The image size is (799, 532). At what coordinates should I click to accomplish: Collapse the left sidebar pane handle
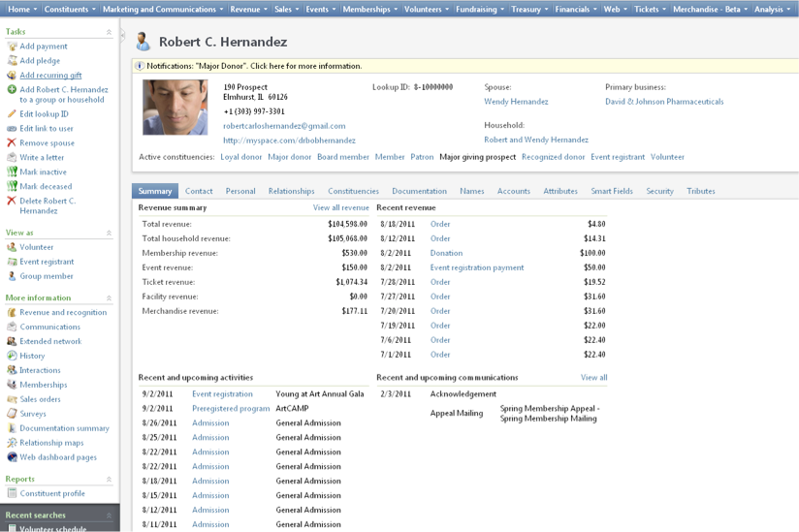click(122, 35)
